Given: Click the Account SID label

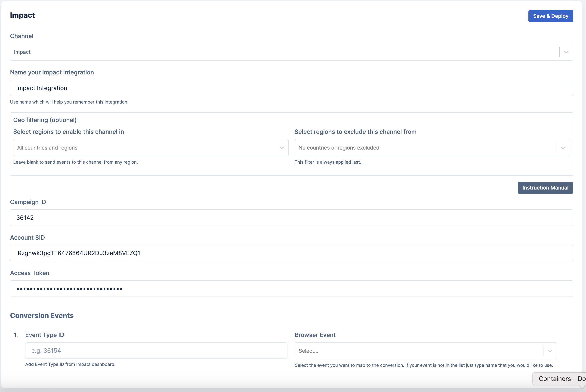Looking at the screenshot, I should coord(27,238).
